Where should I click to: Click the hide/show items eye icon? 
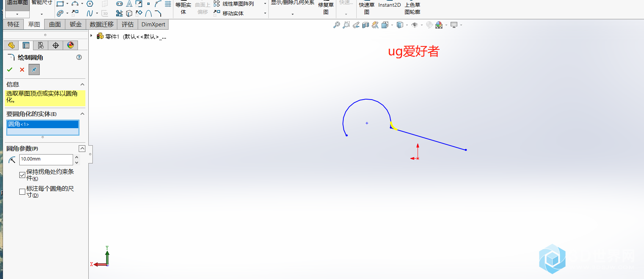[415, 25]
